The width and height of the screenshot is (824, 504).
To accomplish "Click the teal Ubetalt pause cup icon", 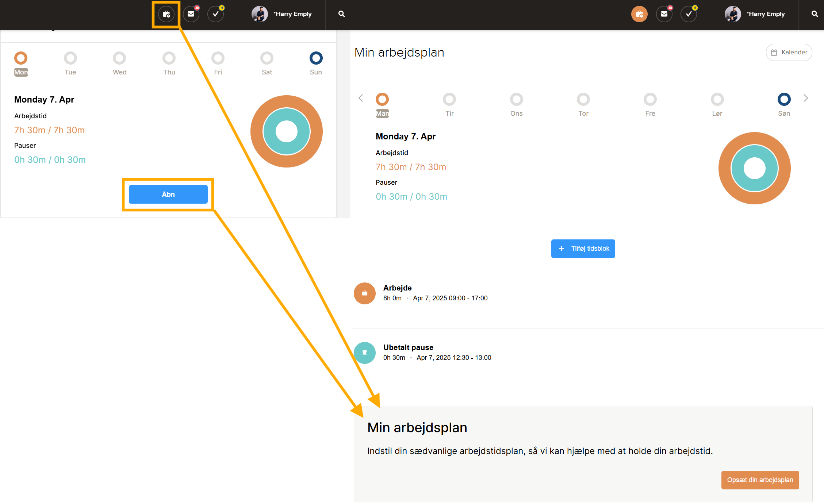I will [364, 353].
